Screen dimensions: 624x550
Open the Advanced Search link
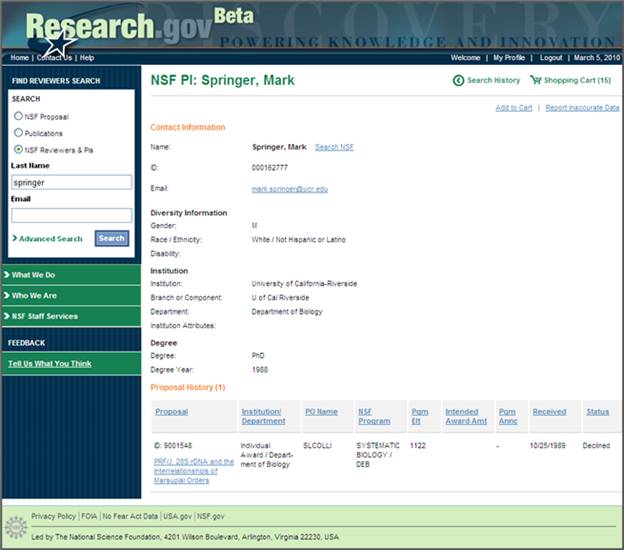[50, 239]
